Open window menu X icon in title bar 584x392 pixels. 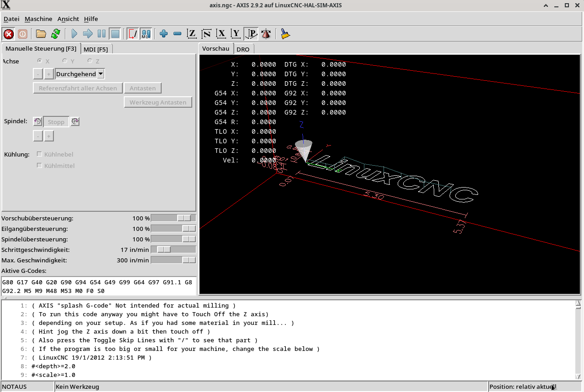coord(6,5)
